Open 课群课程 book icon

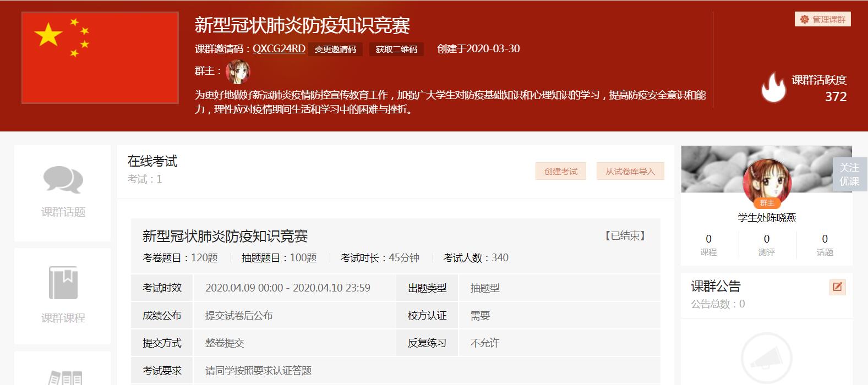click(63, 283)
